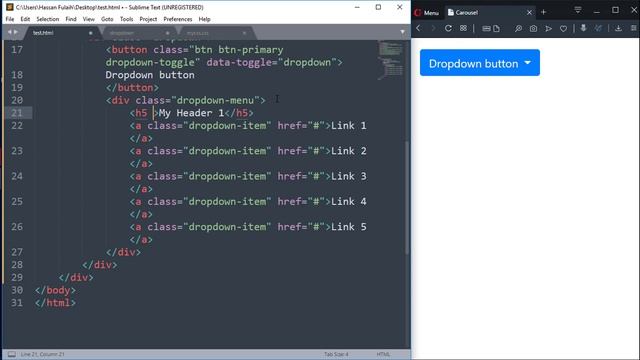Screen dimensions: 640x360
Task: Click the closing </button> tag on line 19
Action: coord(132,88)
